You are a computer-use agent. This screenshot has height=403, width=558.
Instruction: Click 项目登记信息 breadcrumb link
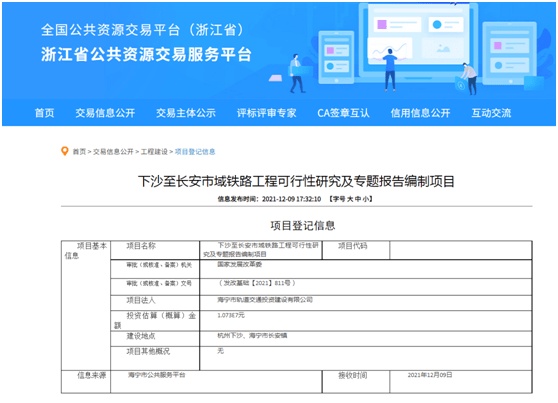(x=195, y=152)
